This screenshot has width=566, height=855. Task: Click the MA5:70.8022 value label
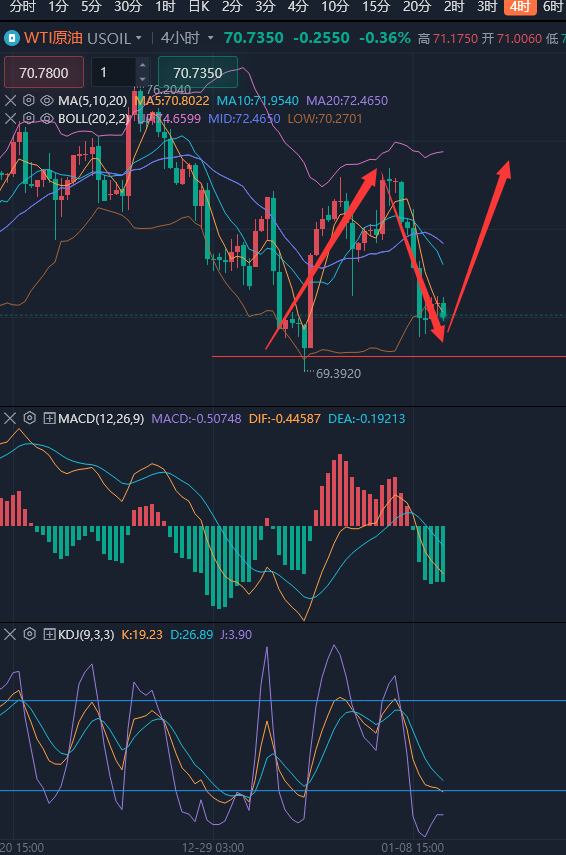[172, 100]
